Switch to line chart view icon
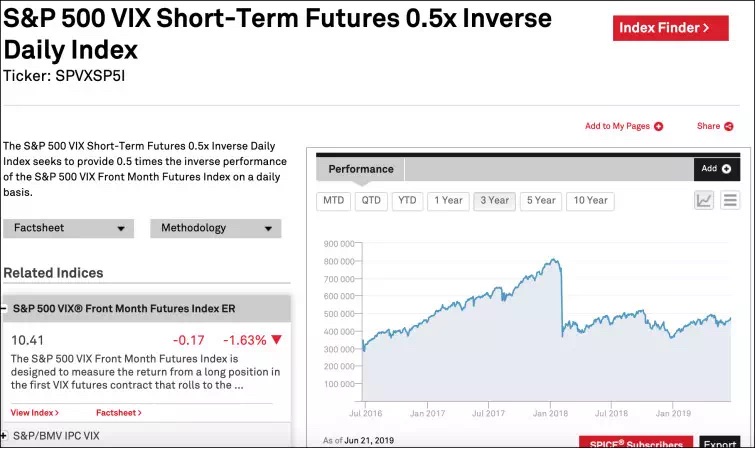The image size is (756, 449). [704, 200]
